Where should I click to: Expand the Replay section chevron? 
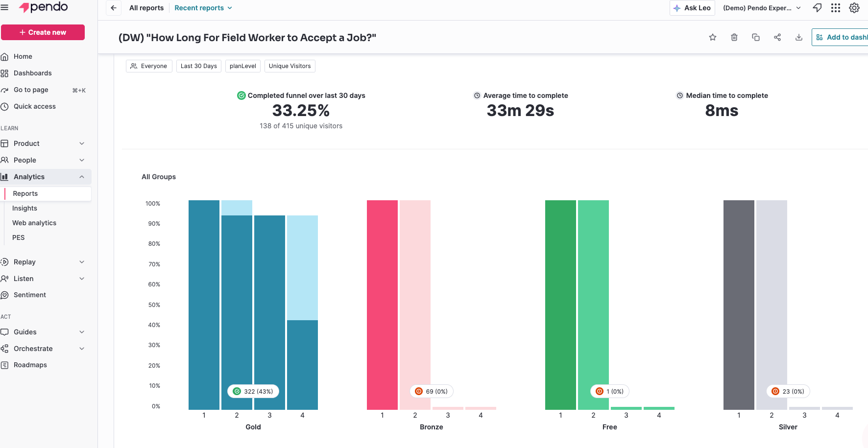coord(82,262)
